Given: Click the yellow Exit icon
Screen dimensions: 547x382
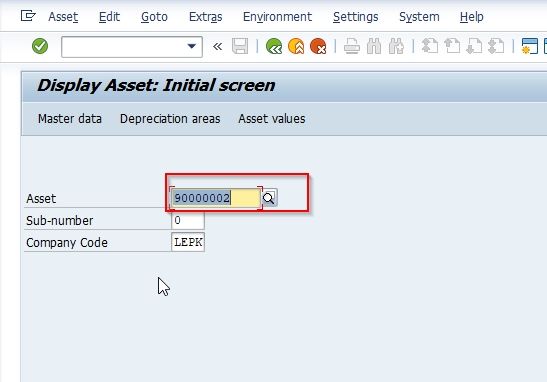Looking at the screenshot, I should (296, 46).
